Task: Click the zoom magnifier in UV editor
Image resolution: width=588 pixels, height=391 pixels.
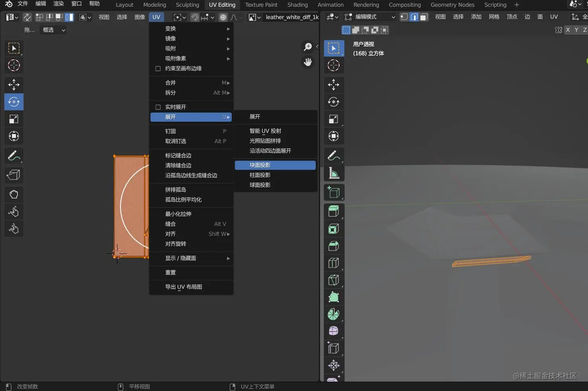Action: (x=308, y=47)
